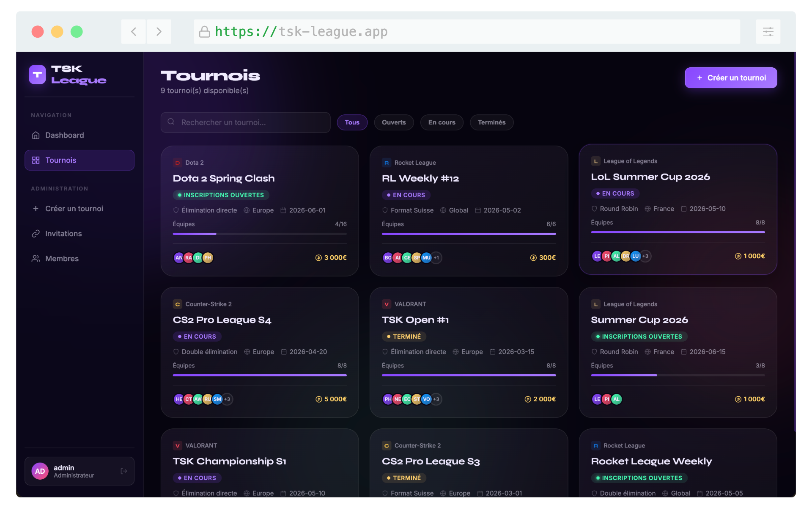Screen dimensions: 812x508
Task: Click the Invitations link icon
Action: click(x=36, y=234)
